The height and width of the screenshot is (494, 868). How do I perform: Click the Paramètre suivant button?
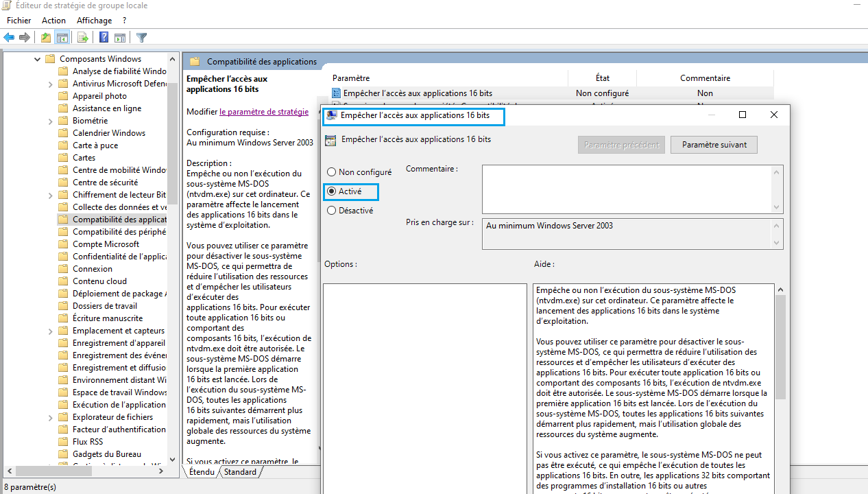pos(714,144)
